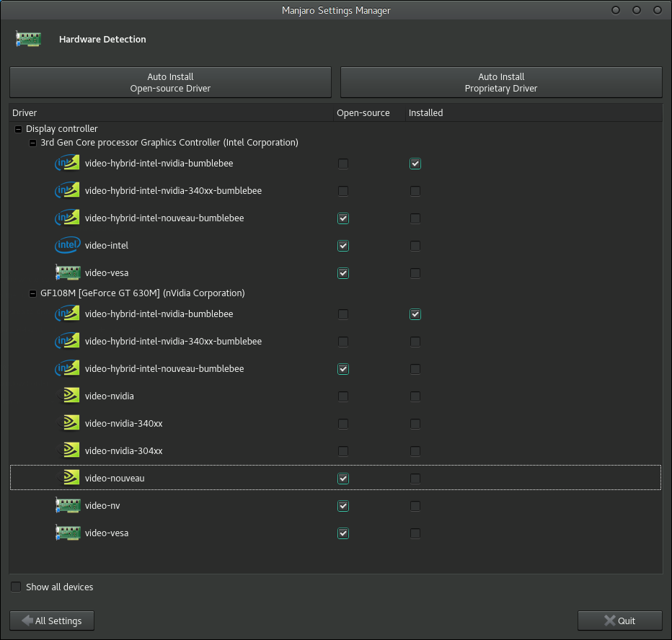Click the Hardware Detection card icon in header

(x=28, y=39)
